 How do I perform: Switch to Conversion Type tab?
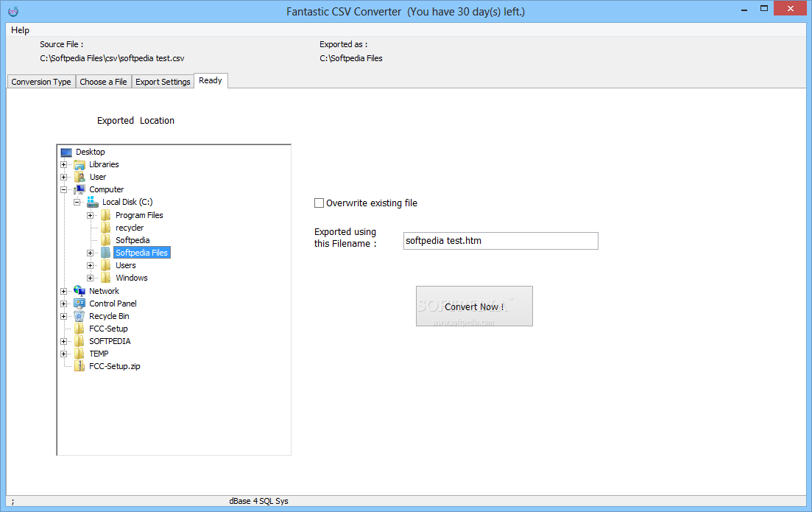(x=41, y=82)
